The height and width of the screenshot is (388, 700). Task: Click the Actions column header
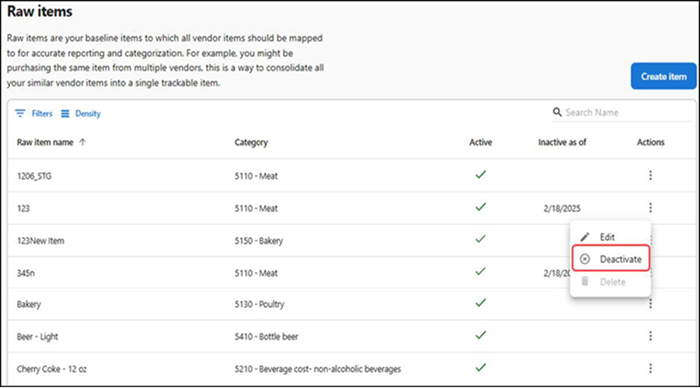coord(650,142)
